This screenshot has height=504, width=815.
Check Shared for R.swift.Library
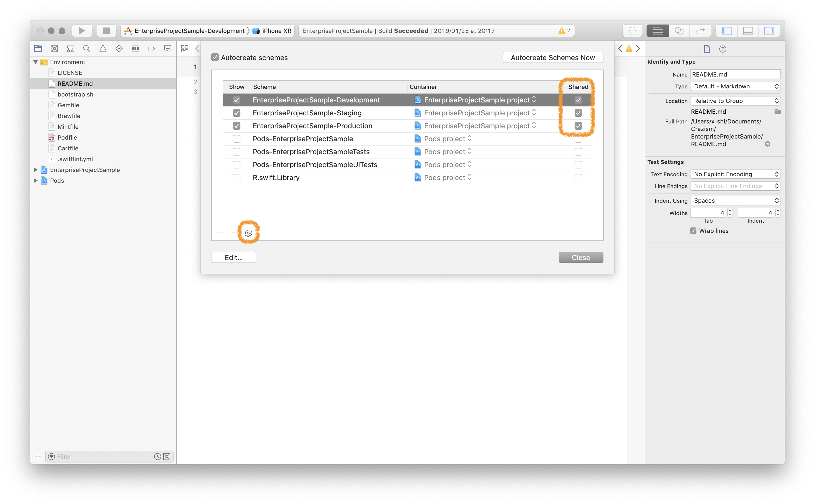pyautogui.click(x=578, y=178)
